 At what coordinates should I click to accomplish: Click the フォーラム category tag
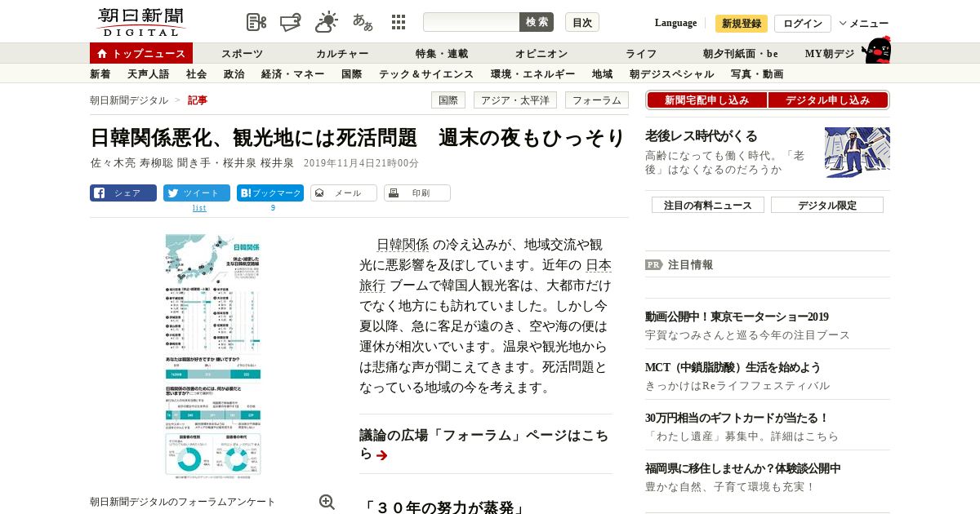coord(597,100)
